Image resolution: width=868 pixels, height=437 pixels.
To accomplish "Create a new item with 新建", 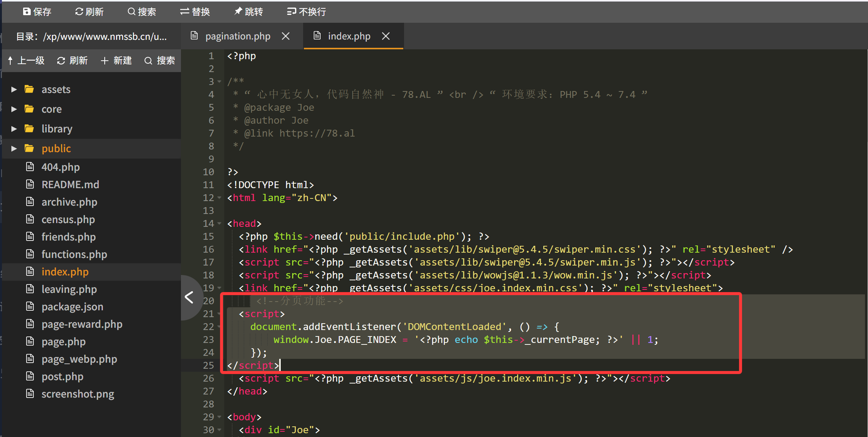I will coord(116,60).
